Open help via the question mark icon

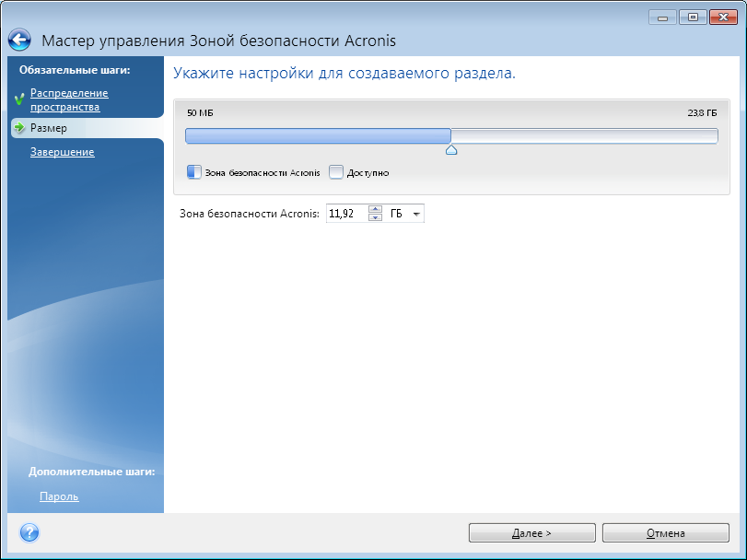(x=29, y=532)
